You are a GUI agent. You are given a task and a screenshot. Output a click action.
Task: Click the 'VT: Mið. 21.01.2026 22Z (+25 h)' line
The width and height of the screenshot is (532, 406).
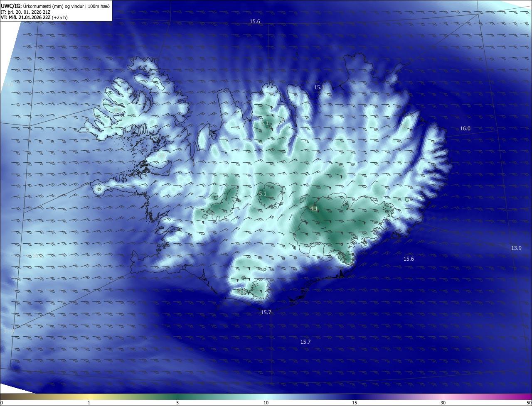[x=34, y=17]
